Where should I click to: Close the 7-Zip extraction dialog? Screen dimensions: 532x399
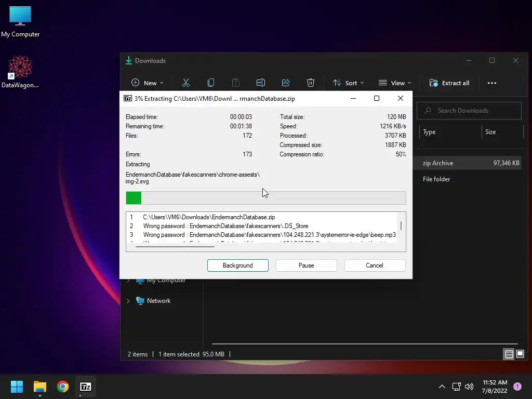click(x=401, y=98)
